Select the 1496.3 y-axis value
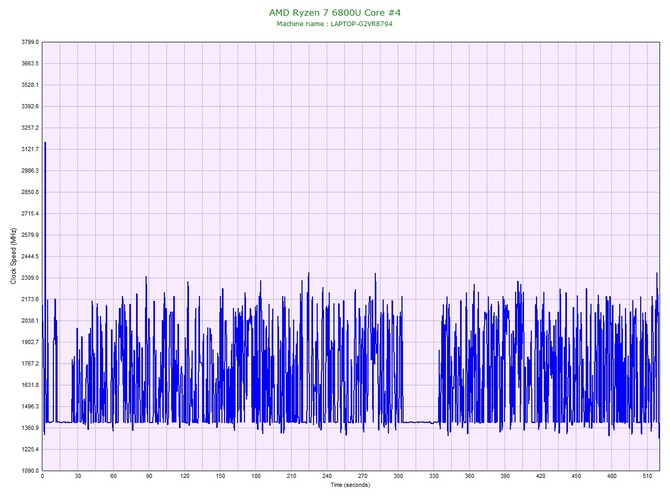 pyautogui.click(x=30, y=406)
